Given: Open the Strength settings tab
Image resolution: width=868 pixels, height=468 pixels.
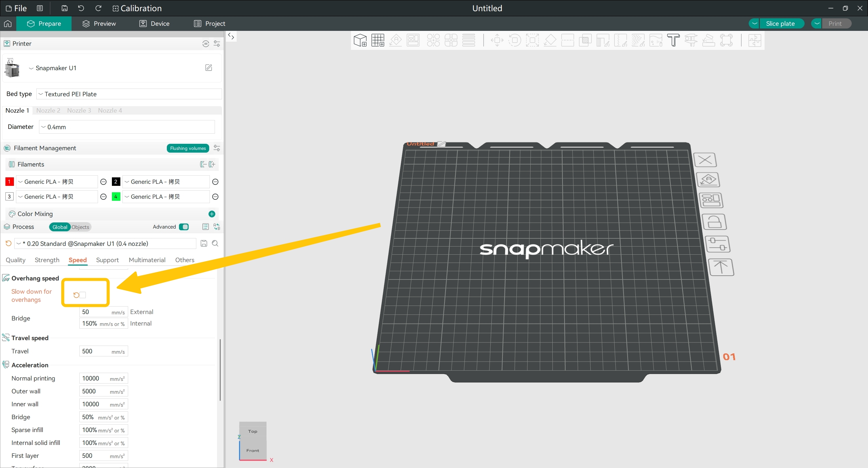Looking at the screenshot, I should [x=47, y=260].
